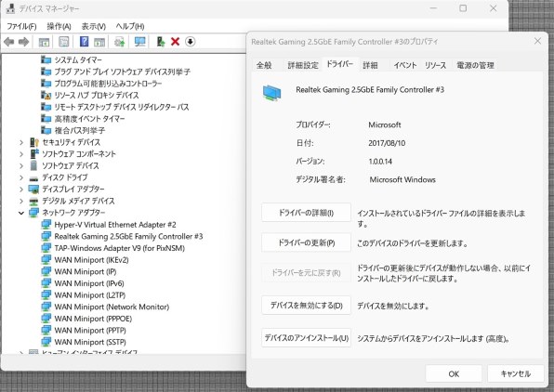The image size is (554, 392).
Task: Select 高精度イベント タイマー device
Action: pos(90,119)
